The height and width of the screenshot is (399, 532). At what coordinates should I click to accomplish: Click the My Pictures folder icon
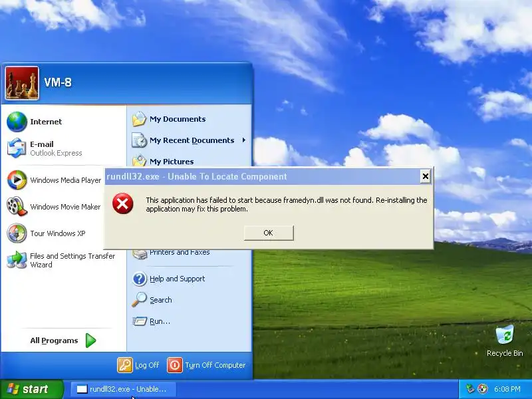pos(139,160)
